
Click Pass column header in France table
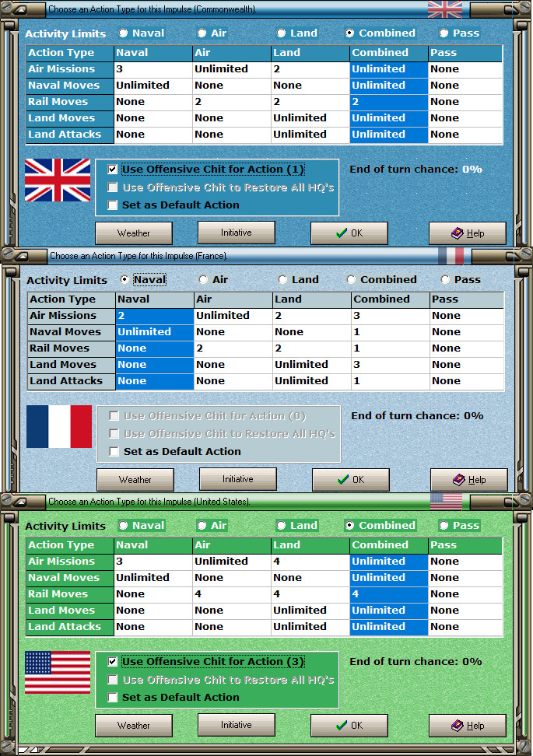[x=466, y=299]
